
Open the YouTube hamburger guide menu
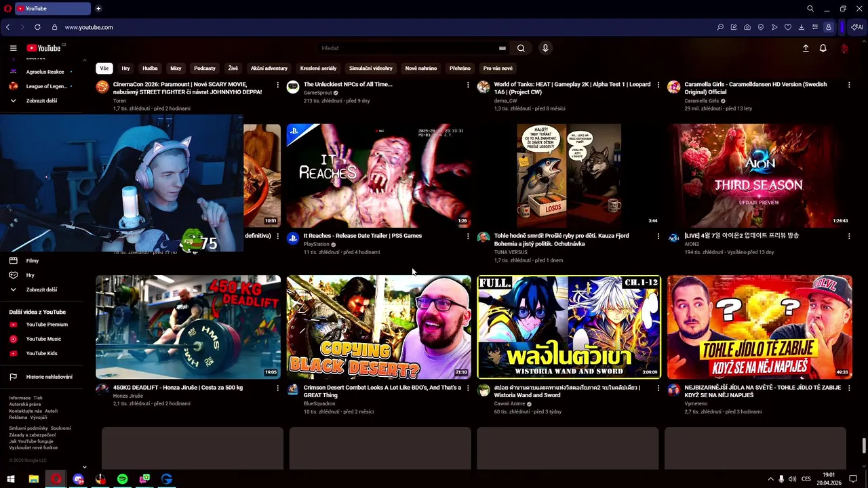13,48
